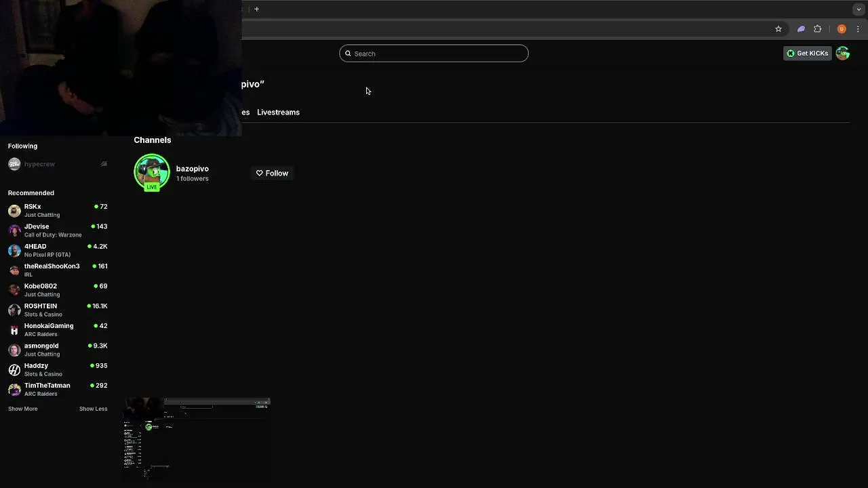Open the Haddzy recommended channel
Image resolution: width=868 pixels, height=488 pixels.
click(x=58, y=369)
